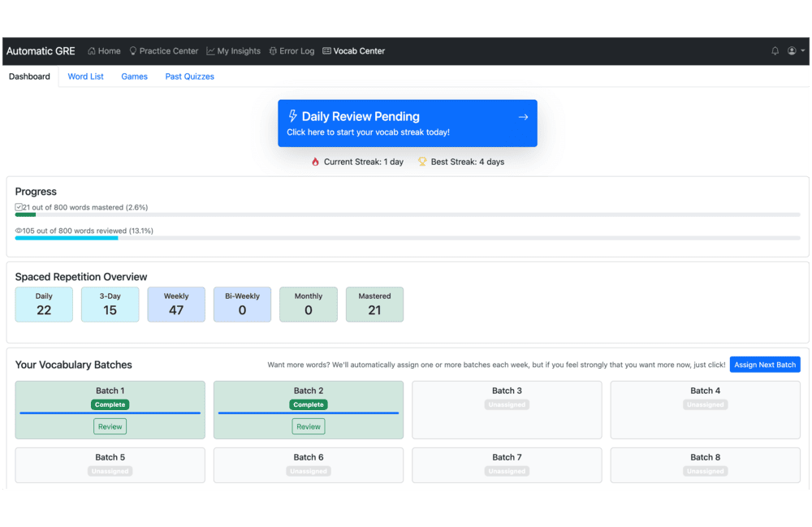Open My Insights chart icon

pos(211,51)
